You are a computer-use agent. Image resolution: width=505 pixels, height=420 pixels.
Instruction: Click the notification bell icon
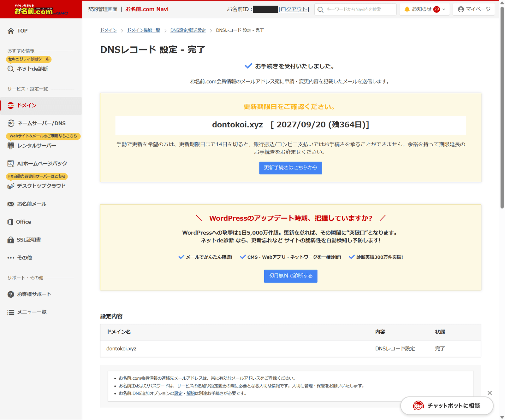click(407, 9)
